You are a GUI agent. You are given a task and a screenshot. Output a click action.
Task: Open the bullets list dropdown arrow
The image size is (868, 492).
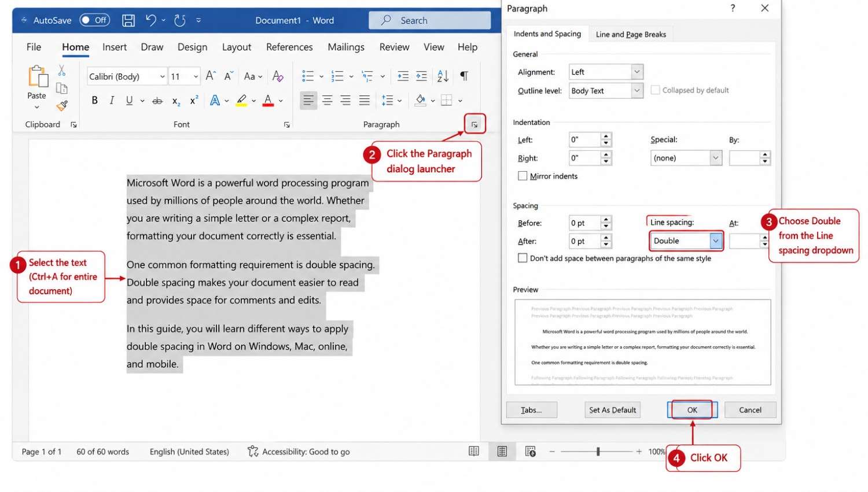coord(322,76)
